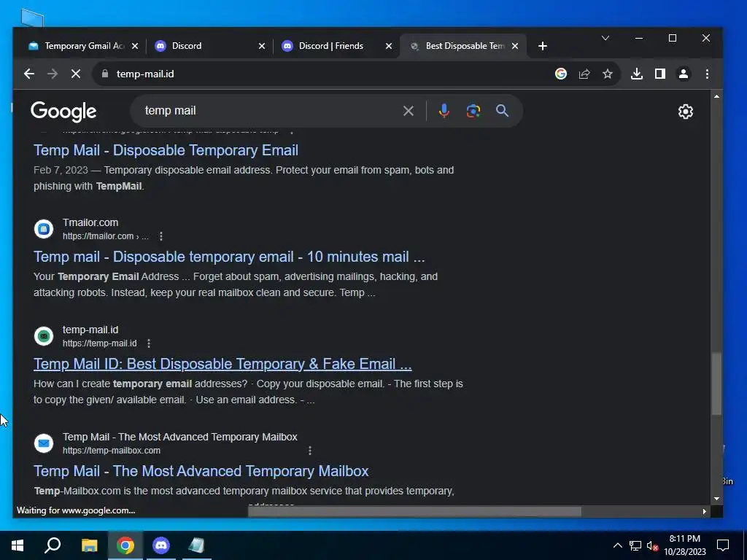Viewport: 747px width, 560px height.
Task: Click the Tmailor.com favicon
Action: (x=44, y=229)
